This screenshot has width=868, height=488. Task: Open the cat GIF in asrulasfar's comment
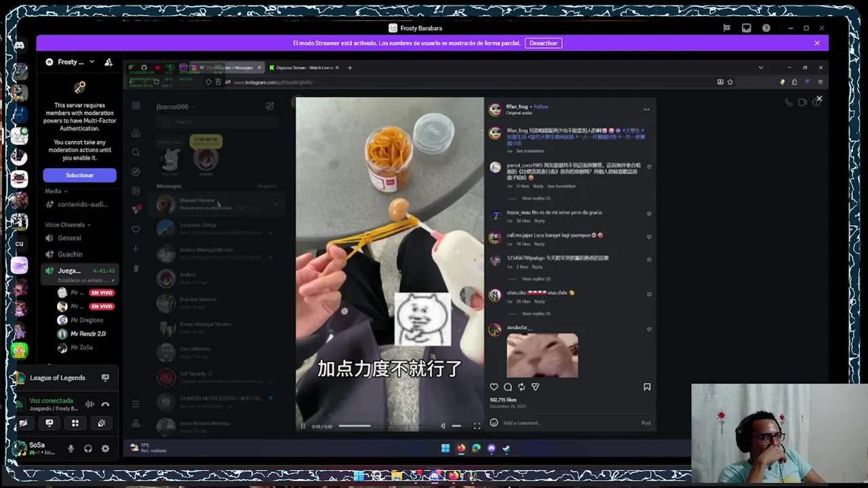(x=542, y=356)
